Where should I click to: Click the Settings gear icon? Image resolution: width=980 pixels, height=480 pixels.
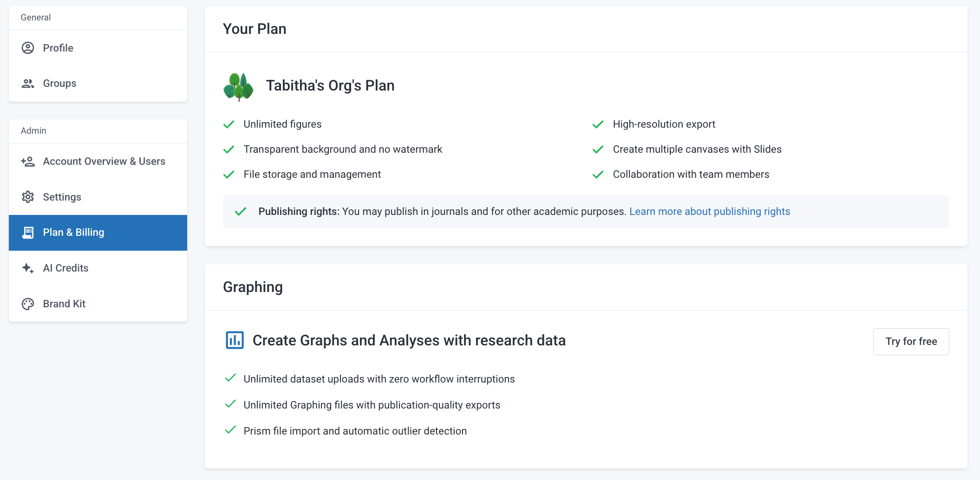[28, 197]
